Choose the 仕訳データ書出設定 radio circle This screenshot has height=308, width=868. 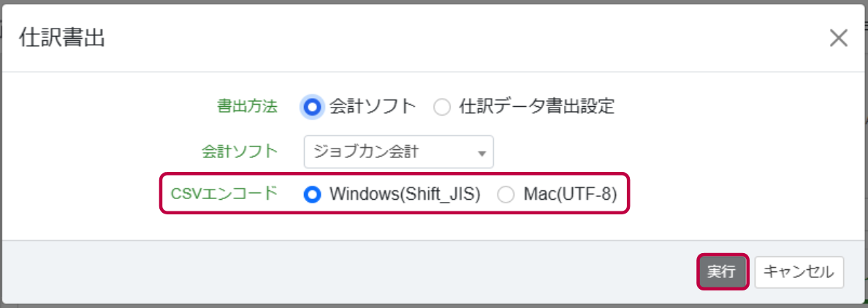[442, 107]
